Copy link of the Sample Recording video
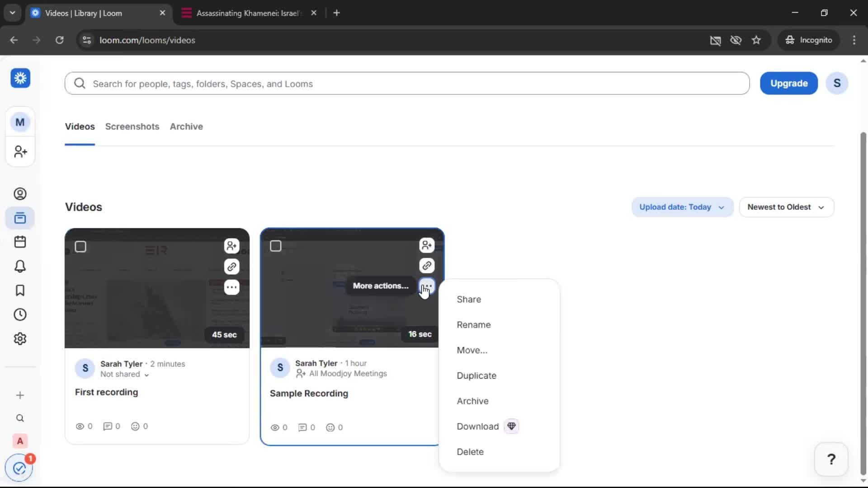The width and height of the screenshot is (868, 488). tap(427, 266)
